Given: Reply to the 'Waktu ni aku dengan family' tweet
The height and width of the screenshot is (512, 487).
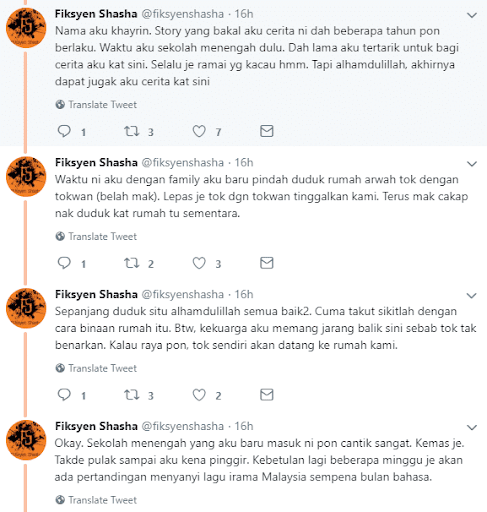Looking at the screenshot, I should 64,263.
